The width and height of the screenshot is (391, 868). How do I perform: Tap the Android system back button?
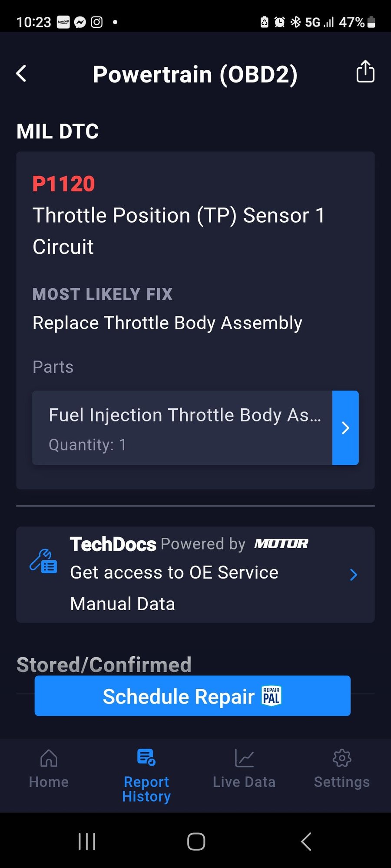coord(306,842)
